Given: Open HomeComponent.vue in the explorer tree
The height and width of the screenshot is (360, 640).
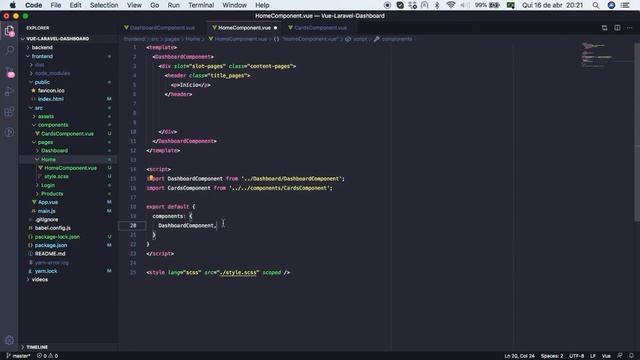Looking at the screenshot, I should (70, 168).
